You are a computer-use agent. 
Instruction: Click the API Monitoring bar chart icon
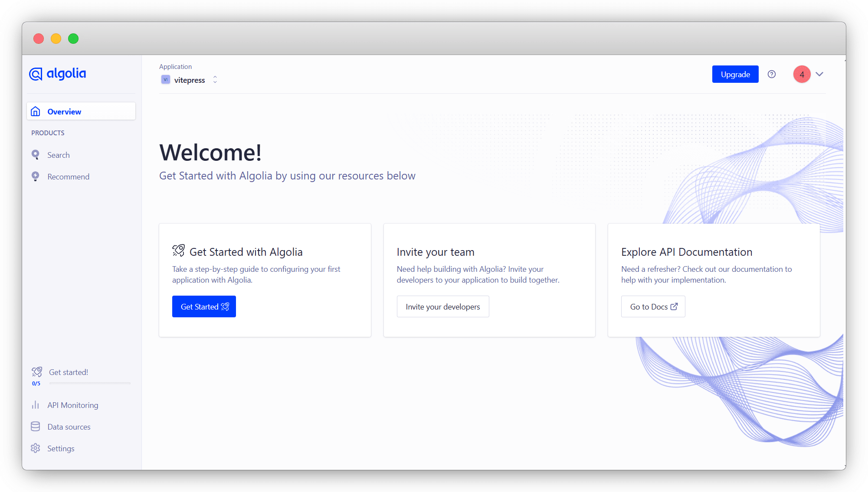point(36,405)
